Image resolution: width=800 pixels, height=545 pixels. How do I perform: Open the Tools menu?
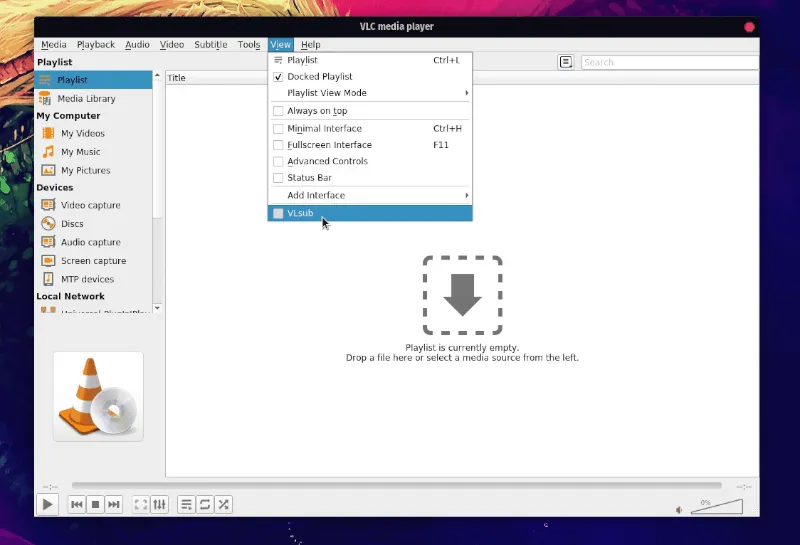click(x=249, y=45)
